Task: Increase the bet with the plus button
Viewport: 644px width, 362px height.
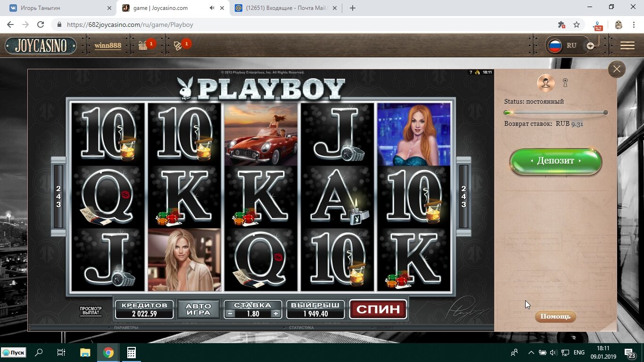Action: (276, 314)
